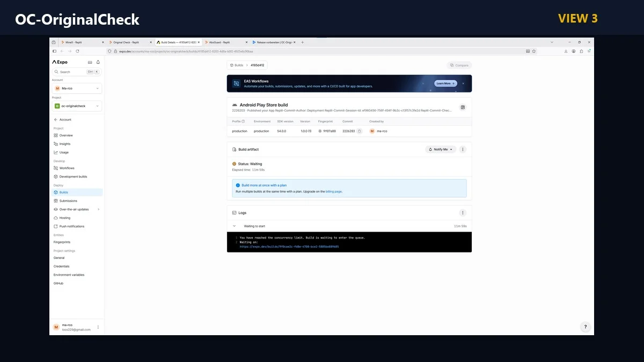Image resolution: width=644 pixels, height=362 pixels.
Task: Dismiss the EAS Workflows banner
Action: (464, 84)
